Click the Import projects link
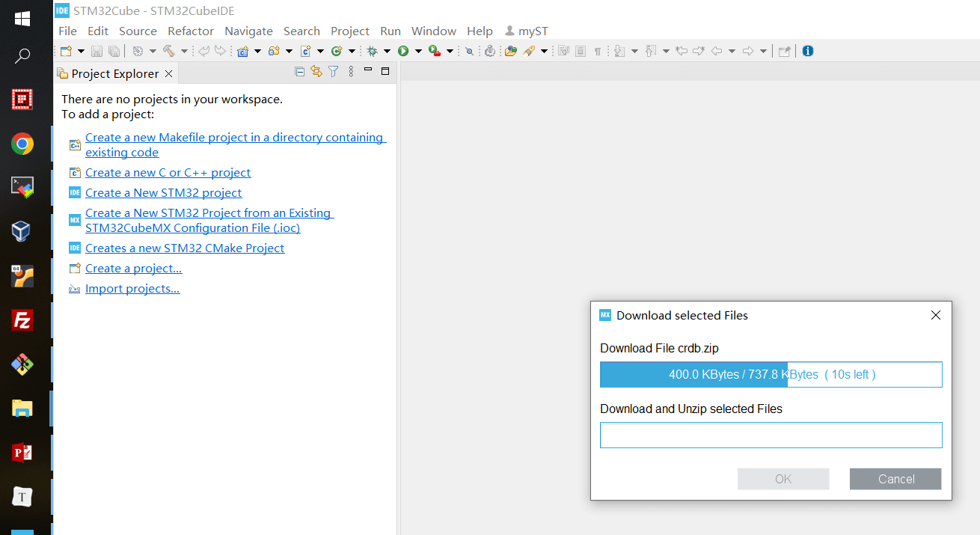 coord(132,288)
